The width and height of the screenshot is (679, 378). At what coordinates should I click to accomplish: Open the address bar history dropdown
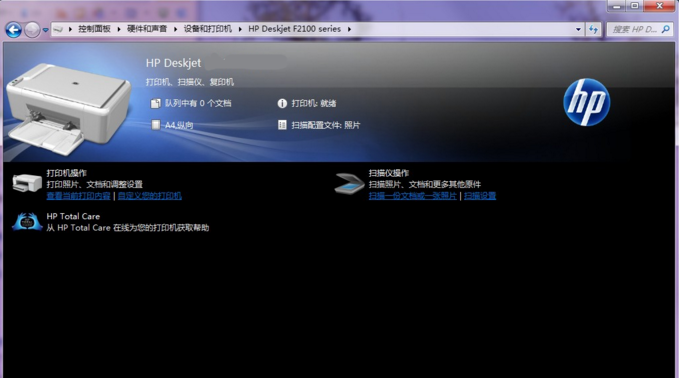click(x=578, y=29)
